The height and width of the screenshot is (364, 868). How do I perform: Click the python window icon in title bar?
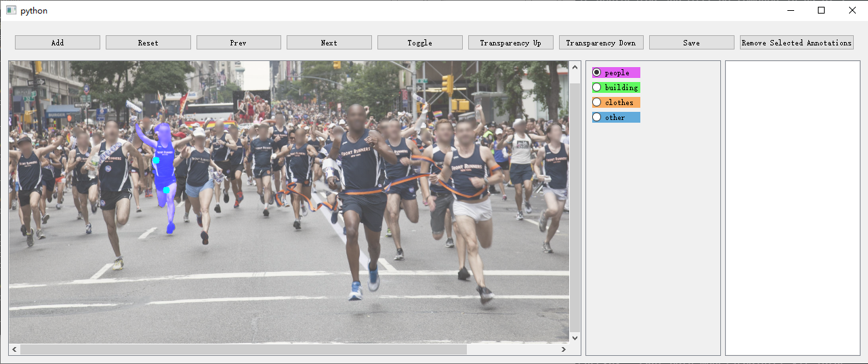point(11,10)
